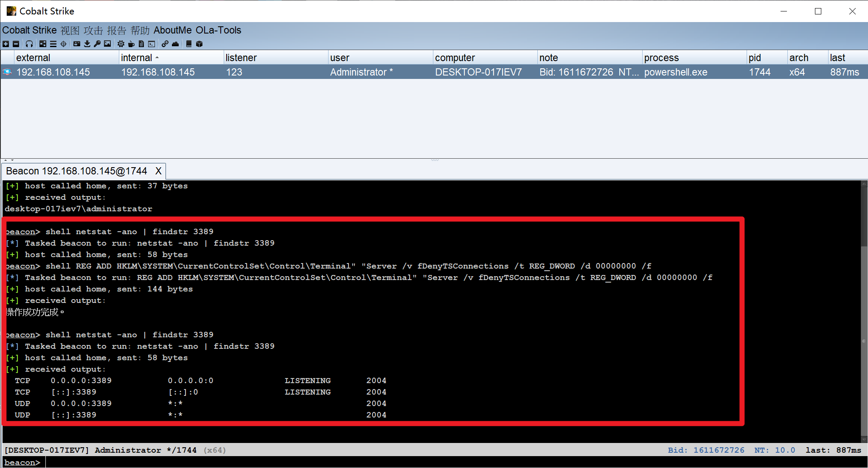The image size is (868, 468).
Task: Open the AboutMe menu
Action: pyautogui.click(x=172, y=30)
